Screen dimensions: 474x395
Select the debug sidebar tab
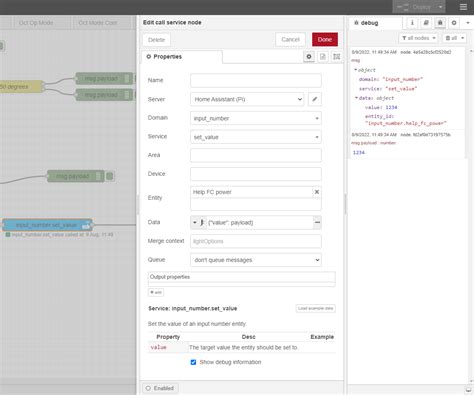click(375, 23)
